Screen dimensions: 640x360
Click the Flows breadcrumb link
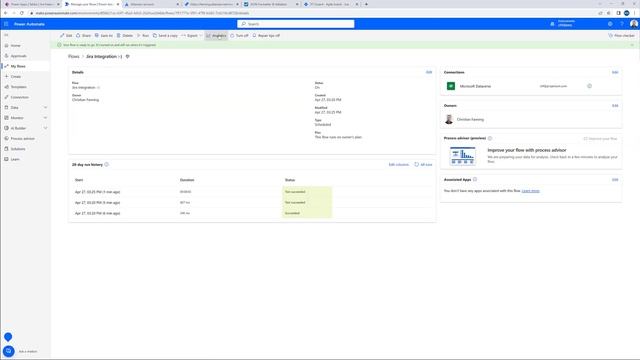click(x=73, y=56)
